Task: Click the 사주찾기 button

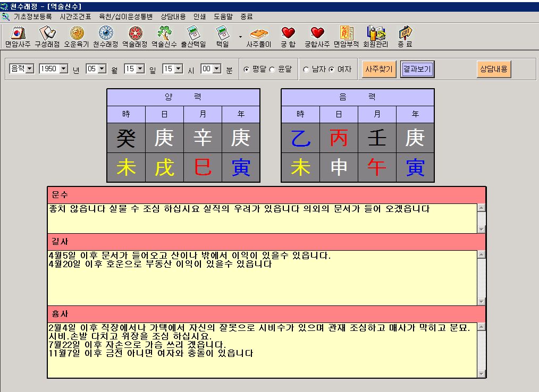Action: (x=379, y=69)
